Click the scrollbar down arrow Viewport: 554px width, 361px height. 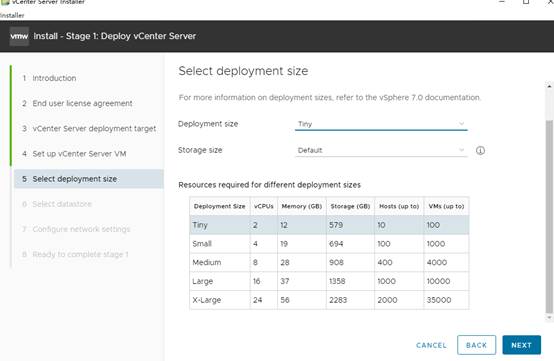tap(549, 318)
